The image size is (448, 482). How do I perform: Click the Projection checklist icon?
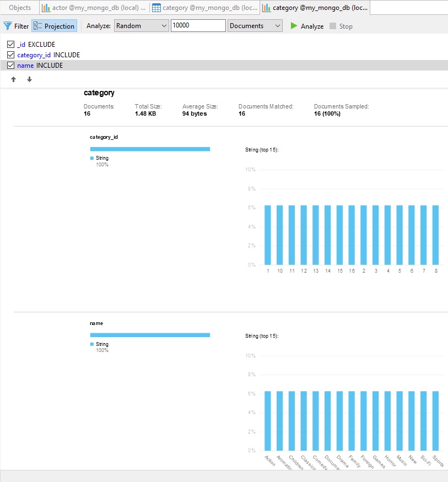(x=37, y=26)
